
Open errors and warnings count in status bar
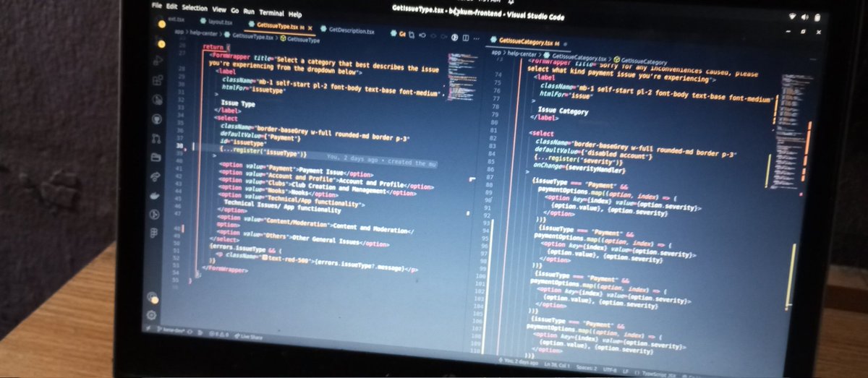(x=219, y=335)
